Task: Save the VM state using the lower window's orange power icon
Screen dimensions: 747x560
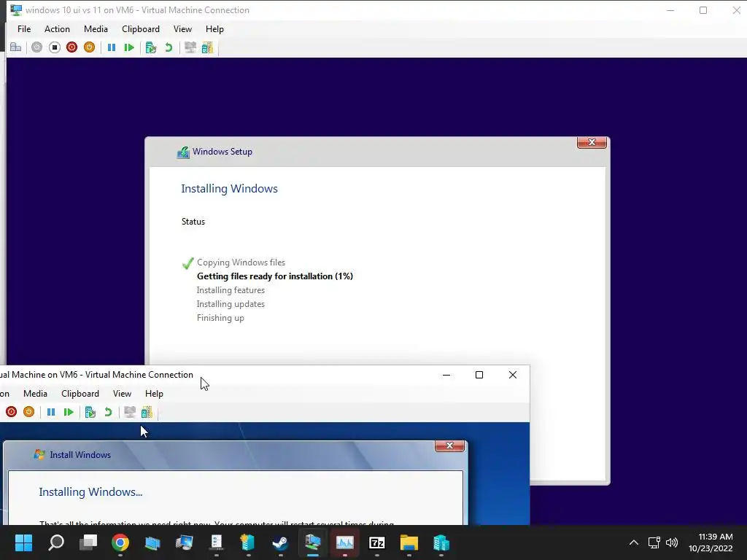Action: [28, 412]
